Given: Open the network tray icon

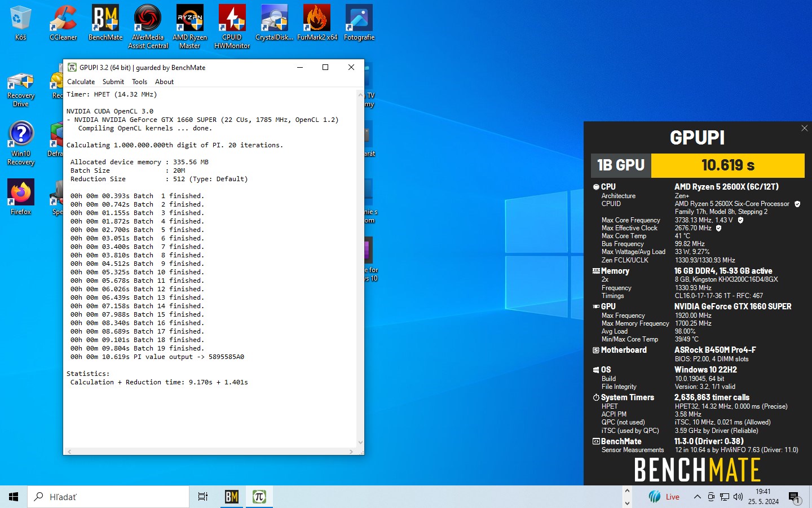Looking at the screenshot, I should click(725, 497).
